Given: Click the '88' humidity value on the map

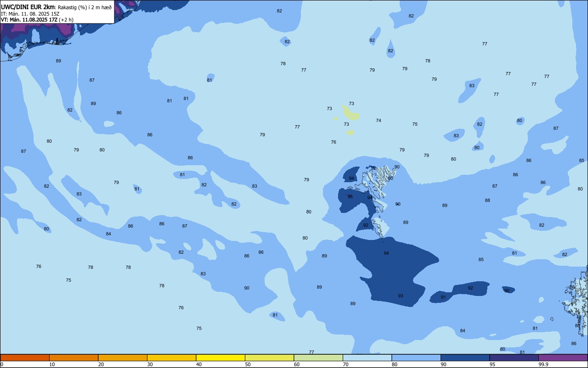Looking at the screenshot, I should (x=487, y=201).
